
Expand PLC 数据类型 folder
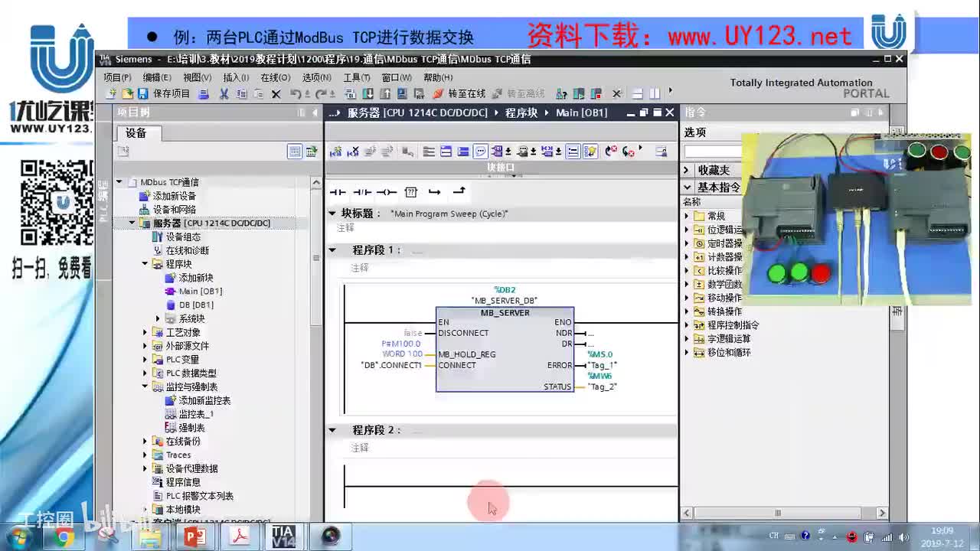coord(145,373)
